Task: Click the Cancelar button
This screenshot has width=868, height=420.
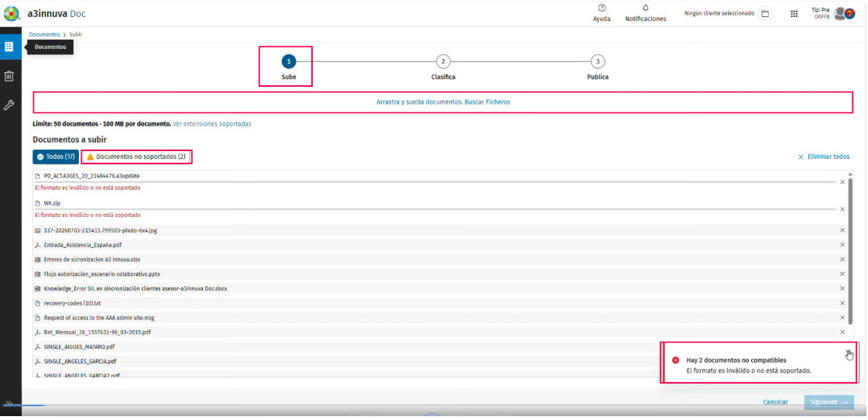Action: 776,402
